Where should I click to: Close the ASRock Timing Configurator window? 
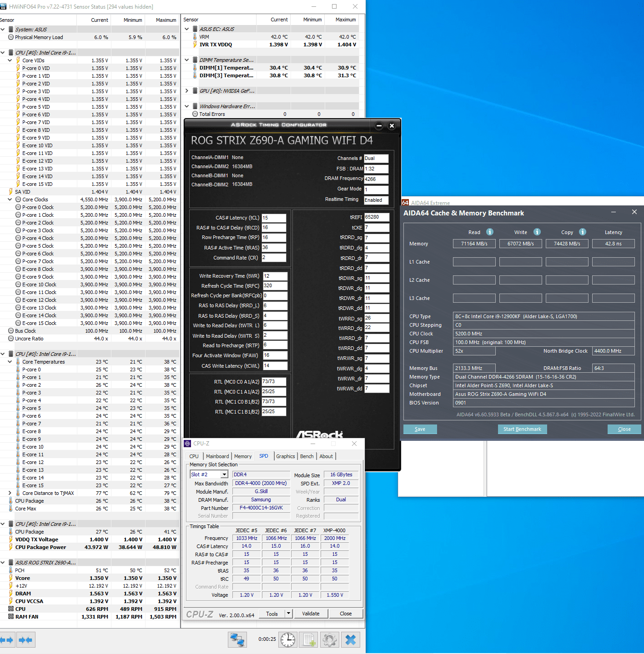click(x=392, y=126)
